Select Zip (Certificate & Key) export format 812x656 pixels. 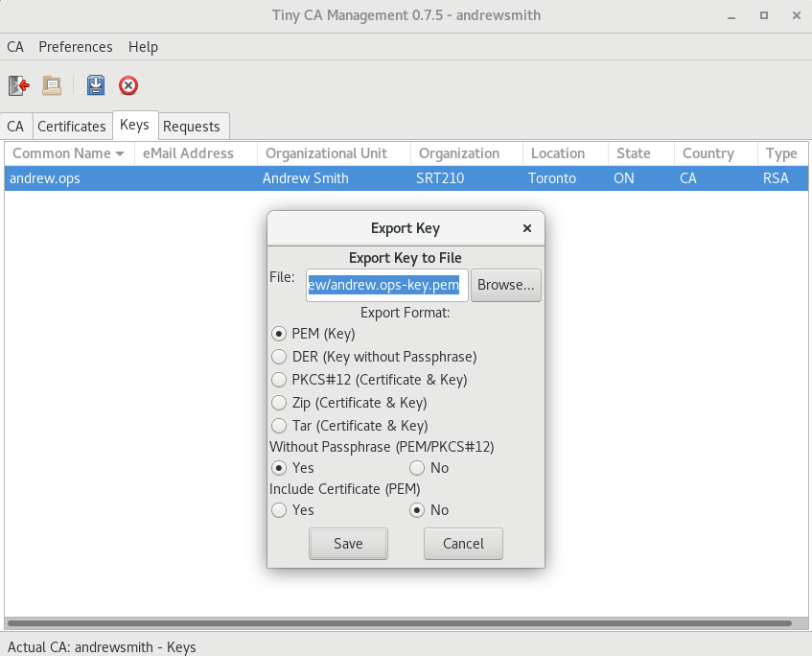coord(279,403)
